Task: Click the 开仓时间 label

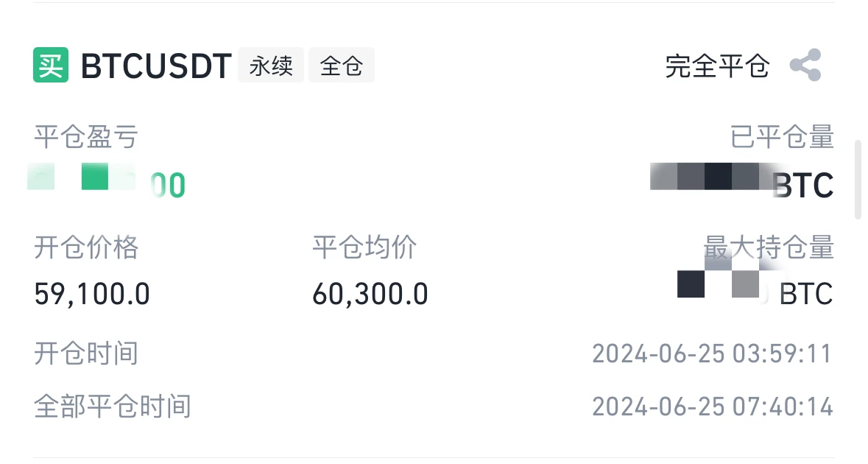Action: pyautogui.click(x=86, y=354)
